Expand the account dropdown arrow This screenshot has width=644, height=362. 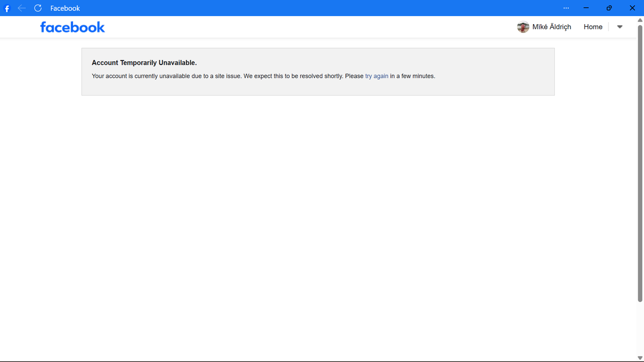click(x=620, y=27)
